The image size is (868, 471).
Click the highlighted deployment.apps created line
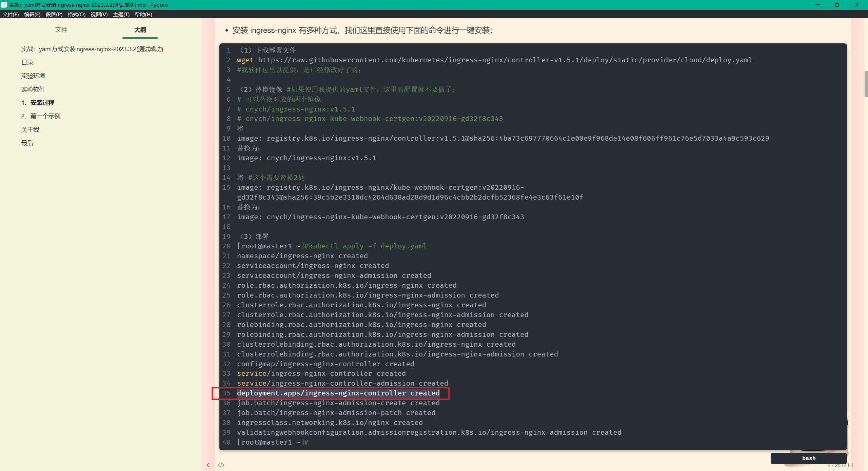click(338, 393)
